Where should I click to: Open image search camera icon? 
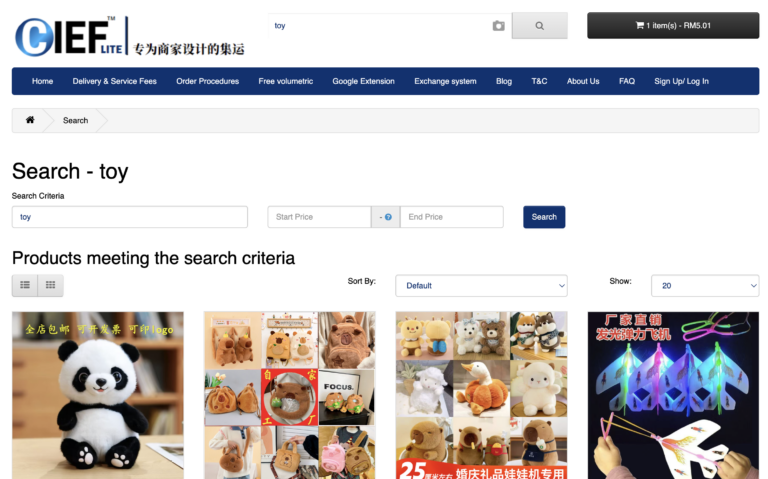pos(498,26)
